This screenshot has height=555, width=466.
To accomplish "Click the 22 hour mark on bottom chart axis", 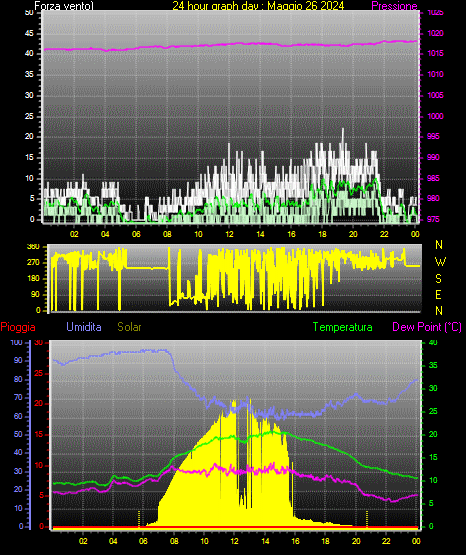I will (x=386, y=541).
